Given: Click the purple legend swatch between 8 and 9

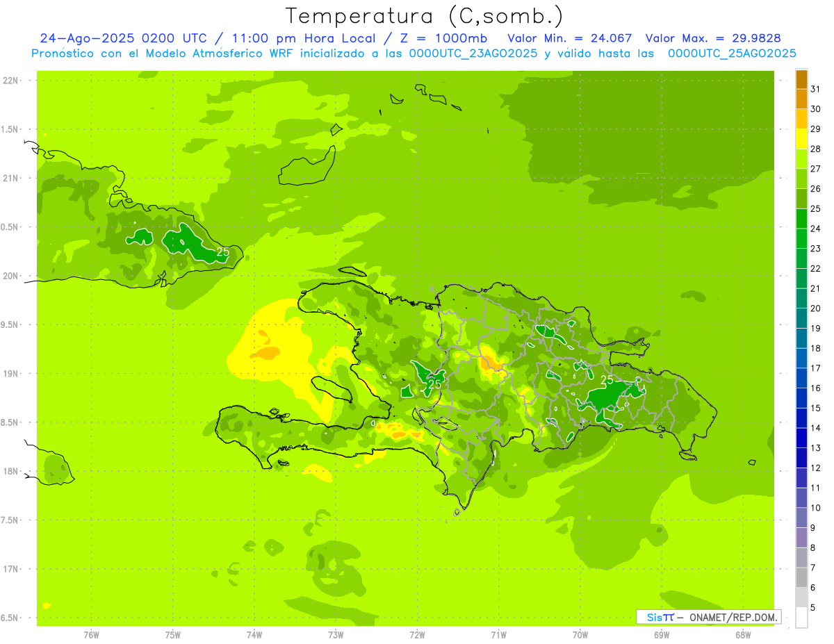Looking at the screenshot, I should (801, 538).
